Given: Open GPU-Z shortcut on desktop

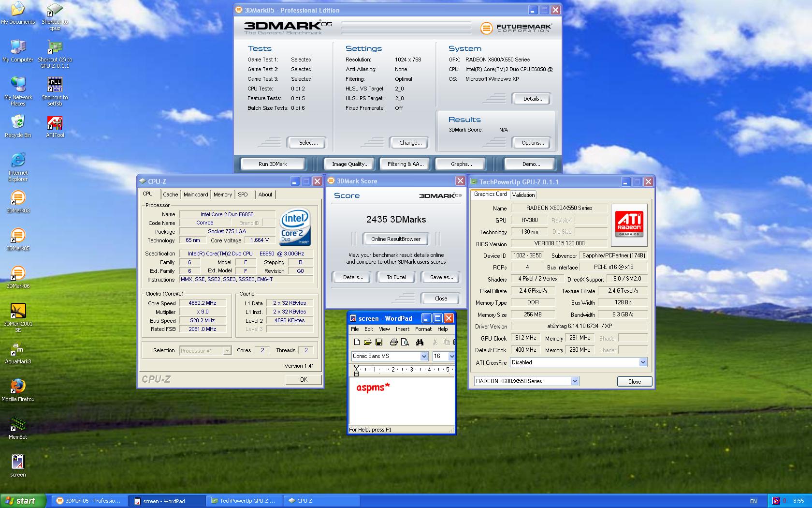Looking at the screenshot, I should coord(55,54).
